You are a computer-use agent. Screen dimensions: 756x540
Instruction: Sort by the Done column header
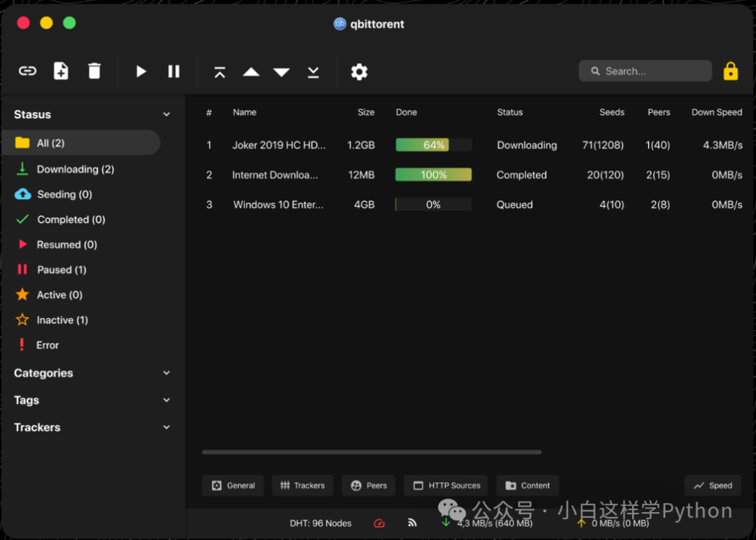click(406, 112)
